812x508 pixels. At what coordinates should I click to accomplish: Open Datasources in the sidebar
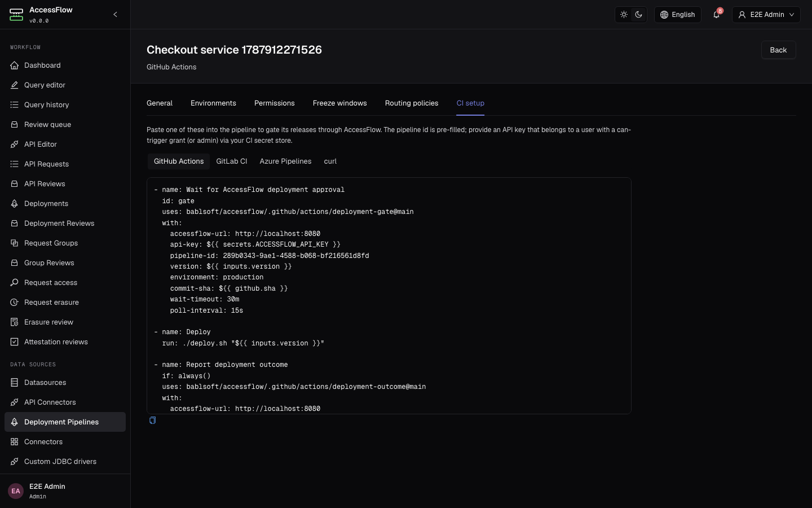tap(65, 383)
